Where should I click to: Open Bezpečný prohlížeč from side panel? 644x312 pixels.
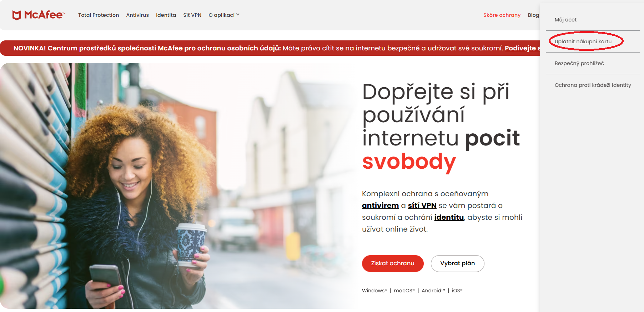(x=579, y=63)
